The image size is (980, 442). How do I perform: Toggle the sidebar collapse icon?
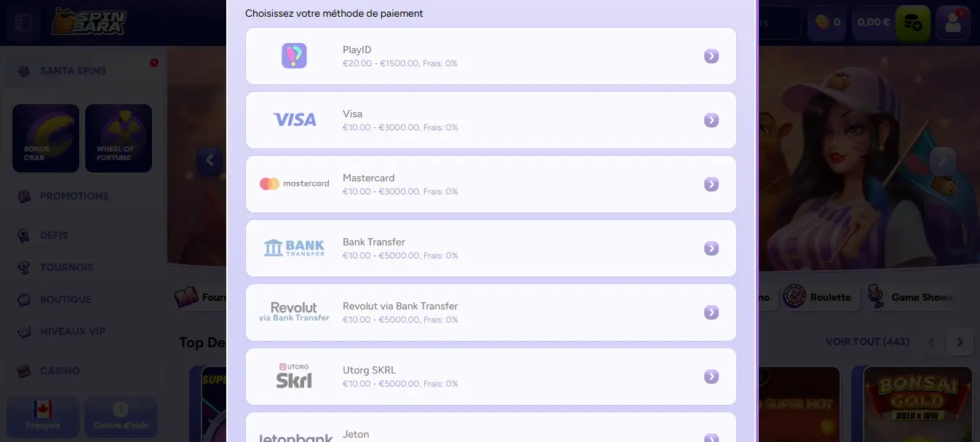pyautogui.click(x=23, y=23)
